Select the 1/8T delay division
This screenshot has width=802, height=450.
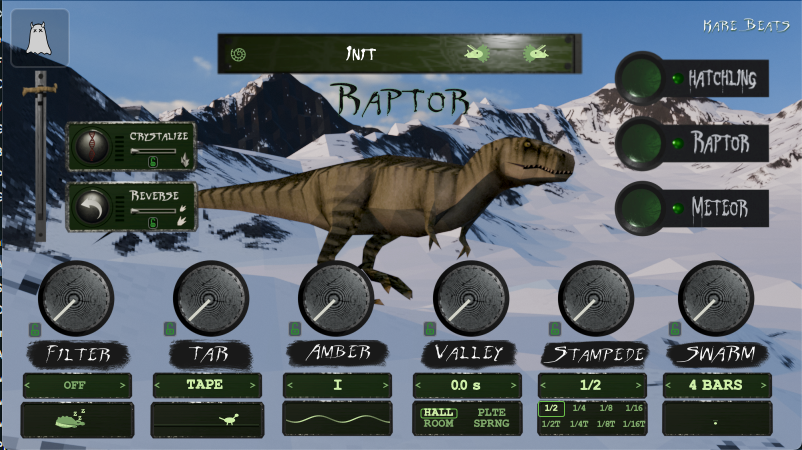[x=606, y=424]
